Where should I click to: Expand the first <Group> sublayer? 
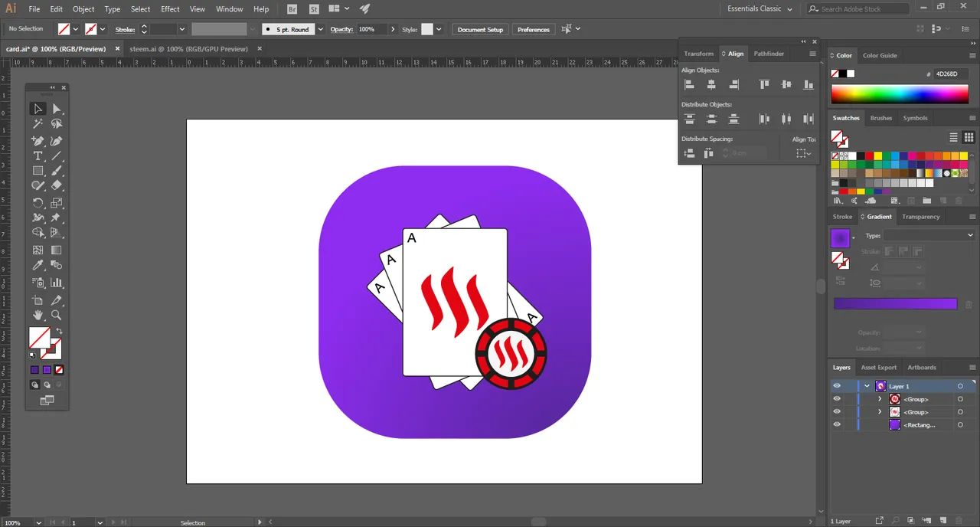point(879,399)
